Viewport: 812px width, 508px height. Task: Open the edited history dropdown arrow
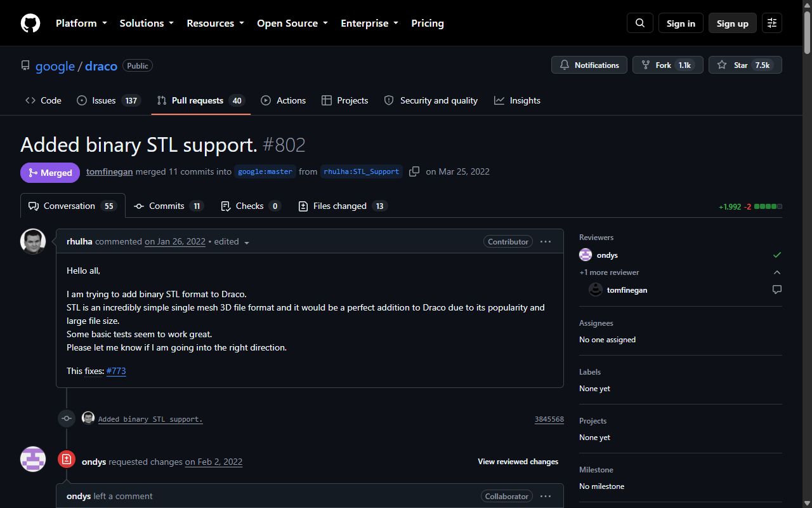tap(247, 243)
